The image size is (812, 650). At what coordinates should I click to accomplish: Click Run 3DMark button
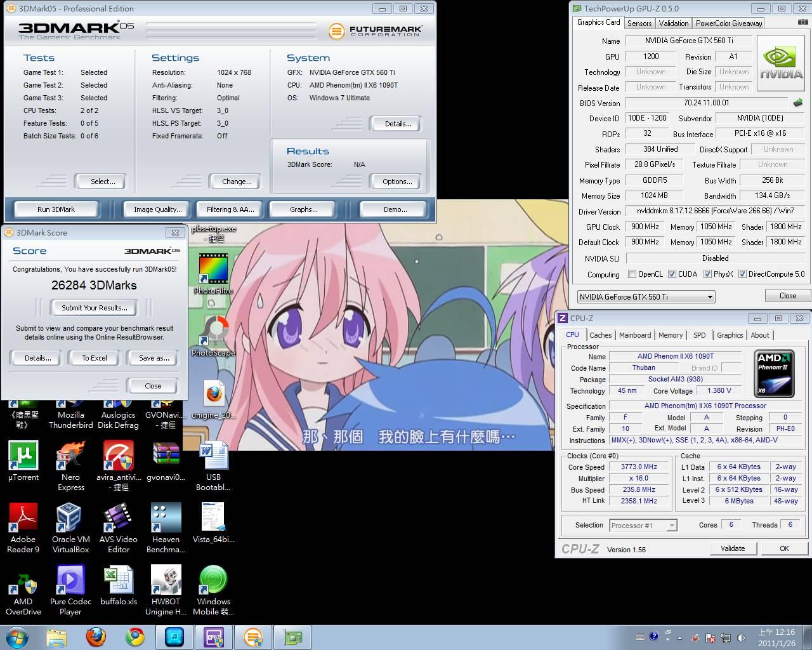tap(56, 209)
